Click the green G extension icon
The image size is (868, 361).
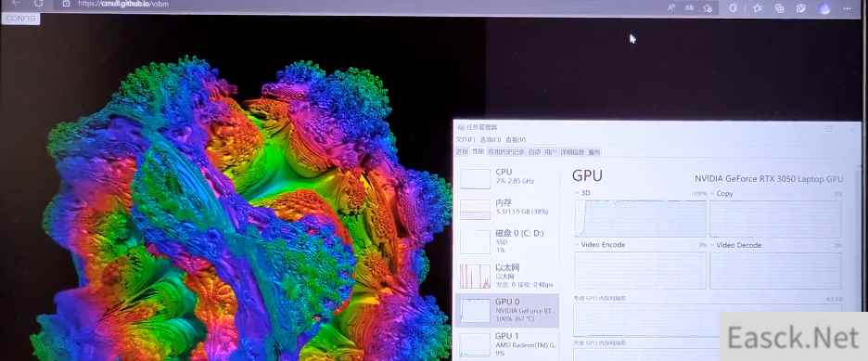(733, 7)
